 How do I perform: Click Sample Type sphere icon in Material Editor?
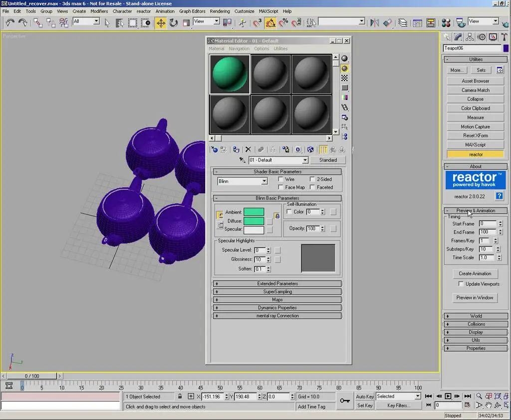(x=344, y=58)
